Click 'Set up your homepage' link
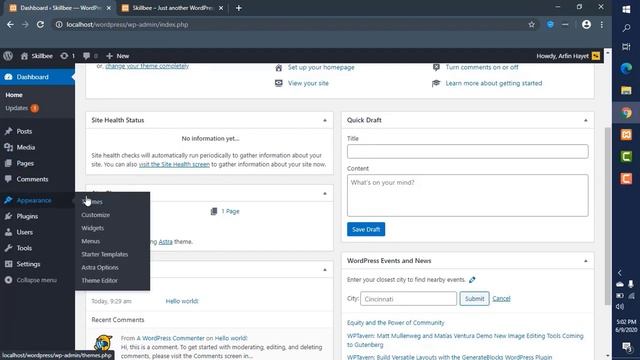Image resolution: width=640 pixels, height=360 pixels. 321,67
